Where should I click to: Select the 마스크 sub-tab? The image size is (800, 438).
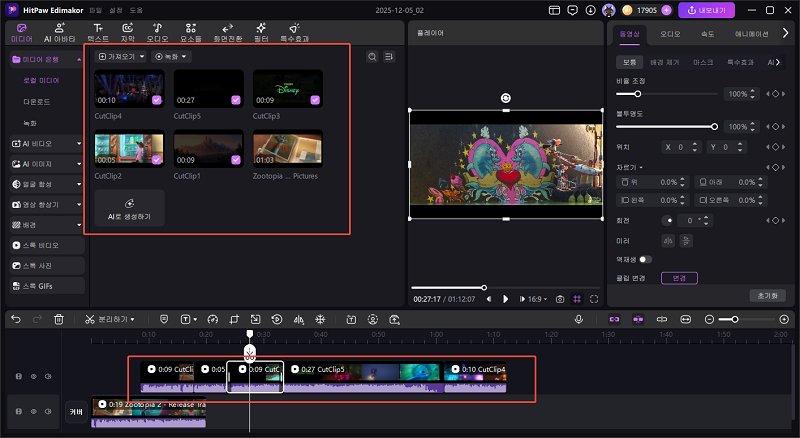pos(703,62)
